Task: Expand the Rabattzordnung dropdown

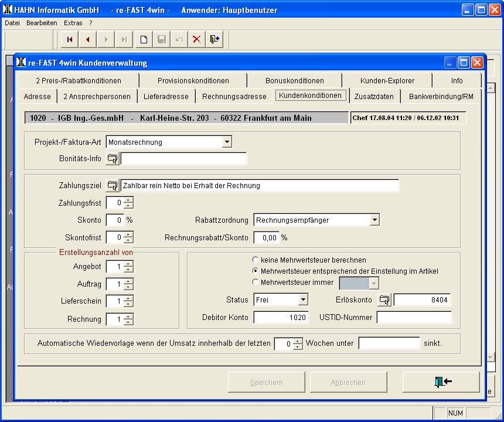Action: coord(374,220)
